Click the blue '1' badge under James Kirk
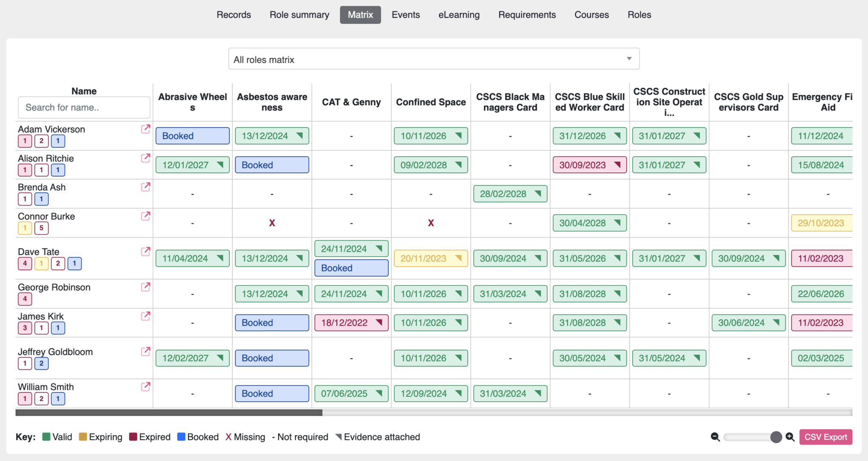 point(58,327)
